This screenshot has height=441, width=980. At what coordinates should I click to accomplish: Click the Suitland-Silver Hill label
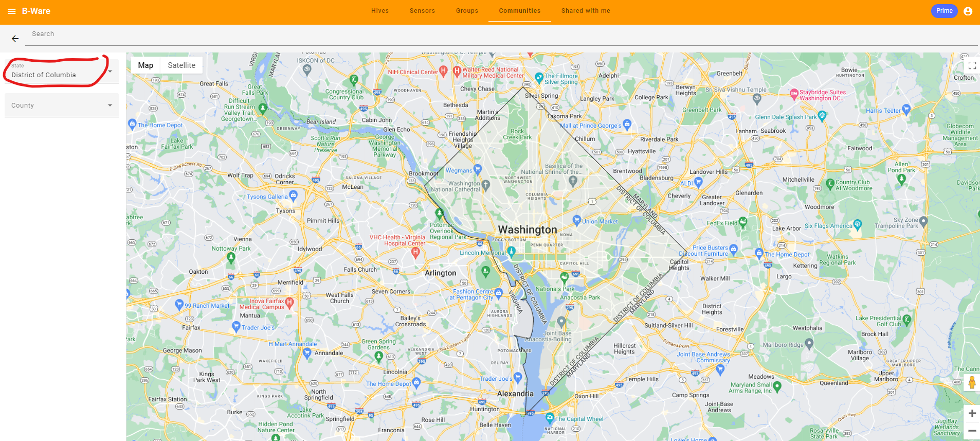(668, 325)
